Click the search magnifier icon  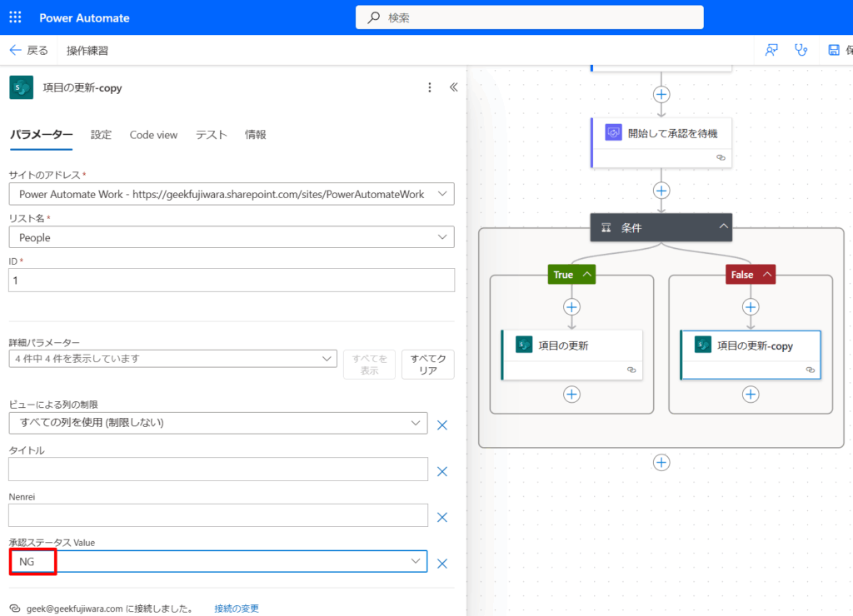pos(374,17)
